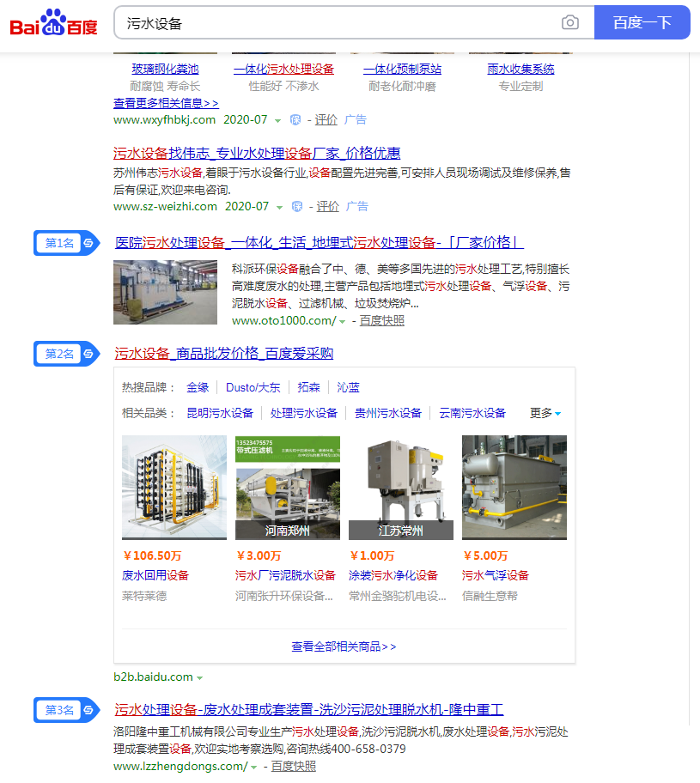
Task: Open the 医院污水处理设备 result title
Action: (320, 243)
